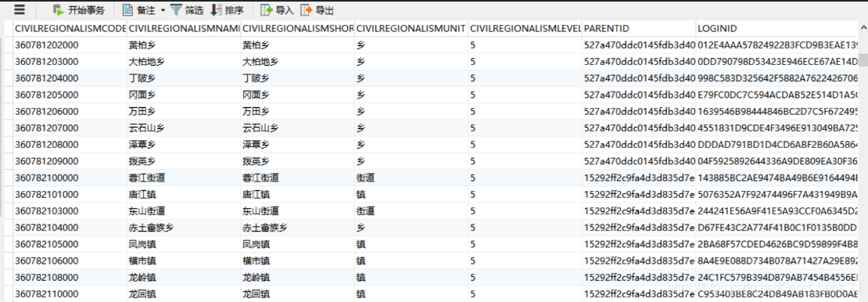Select the CIVILREGIONALISMNAME column header
This screenshot has height=302, width=868.
[184, 28]
